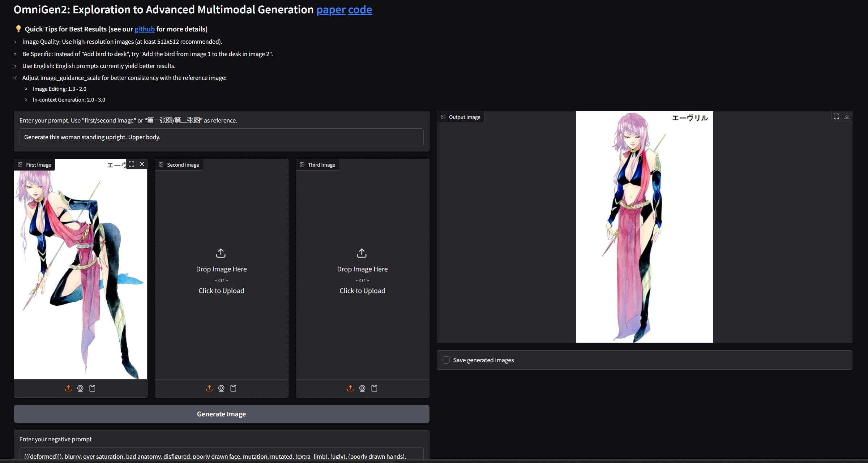
Task: Click the uploaded First Image thumbnail
Action: tap(80, 269)
